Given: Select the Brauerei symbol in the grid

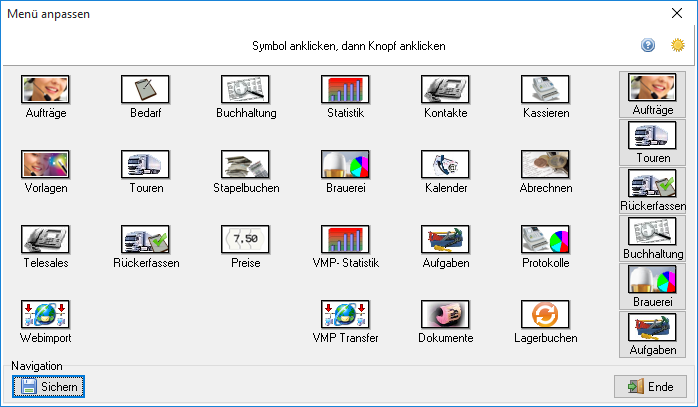Looking at the screenshot, I should coord(345,164).
